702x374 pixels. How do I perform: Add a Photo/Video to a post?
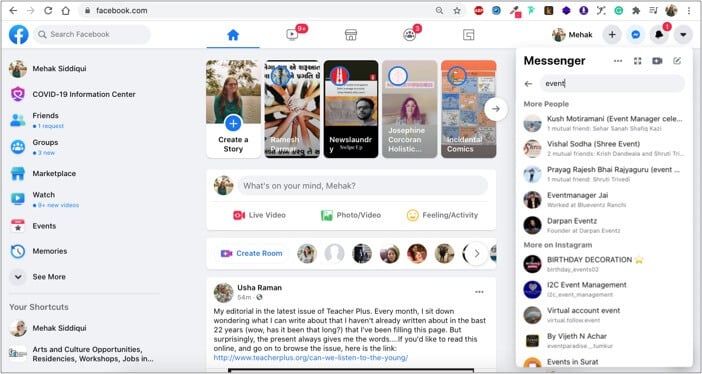pyautogui.click(x=351, y=215)
